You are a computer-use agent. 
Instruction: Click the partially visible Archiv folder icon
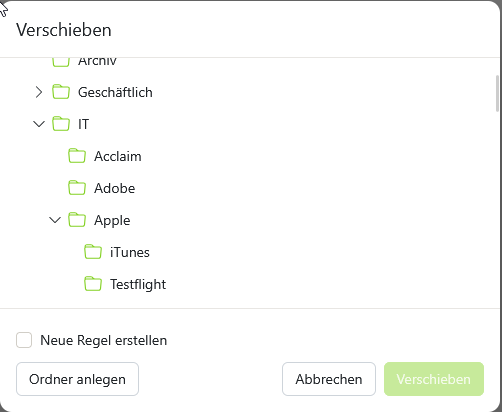click(x=61, y=62)
